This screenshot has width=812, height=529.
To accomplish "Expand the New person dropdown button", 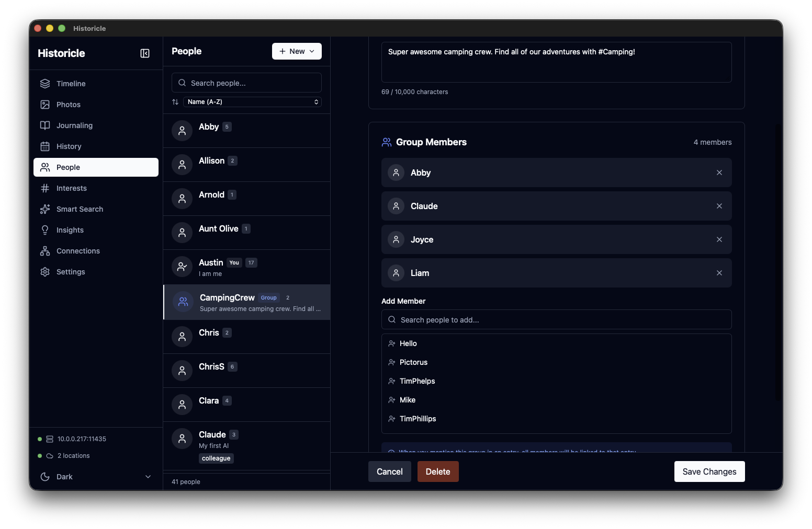I will 297,51.
